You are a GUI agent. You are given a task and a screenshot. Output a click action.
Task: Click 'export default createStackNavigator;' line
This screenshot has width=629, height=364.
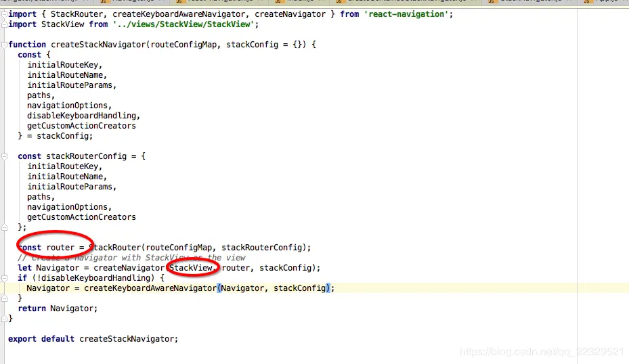click(93, 339)
